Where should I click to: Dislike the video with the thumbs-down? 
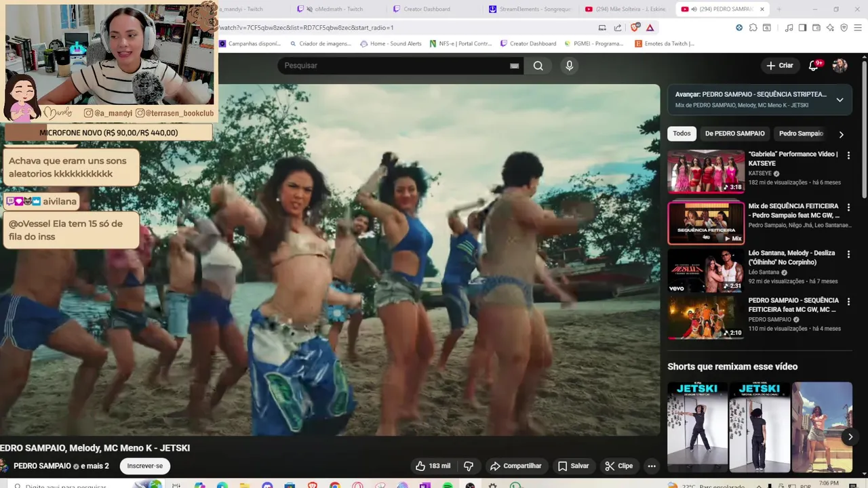(469, 466)
